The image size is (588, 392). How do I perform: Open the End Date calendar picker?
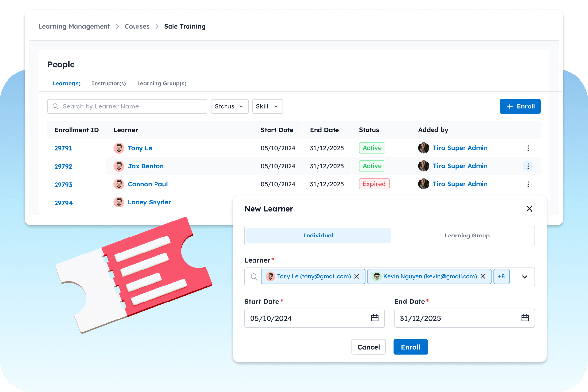(x=525, y=318)
